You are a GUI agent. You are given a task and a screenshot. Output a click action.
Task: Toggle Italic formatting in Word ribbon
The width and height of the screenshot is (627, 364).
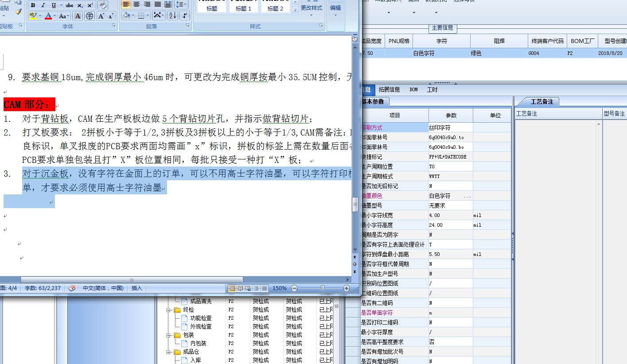(x=43, y=5)
